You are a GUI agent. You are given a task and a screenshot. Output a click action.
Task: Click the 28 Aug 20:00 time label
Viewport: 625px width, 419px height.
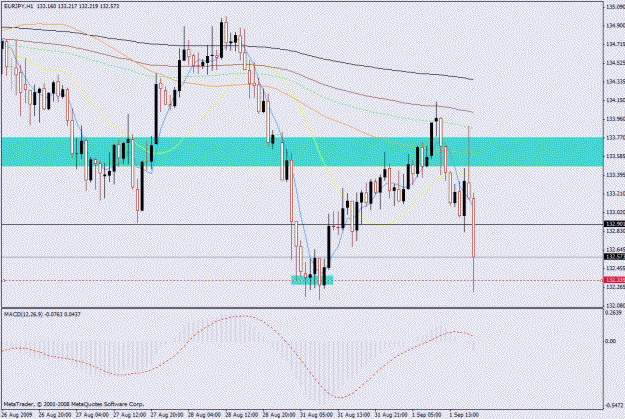point(279,415)
